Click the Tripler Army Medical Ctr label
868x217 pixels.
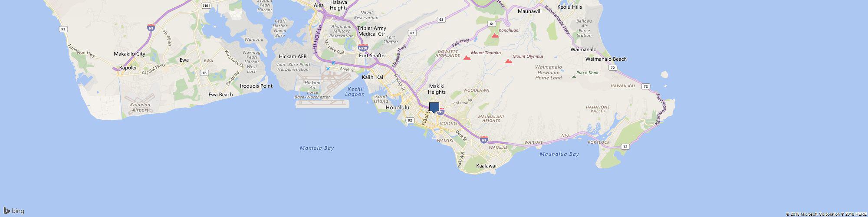[372, 31]
